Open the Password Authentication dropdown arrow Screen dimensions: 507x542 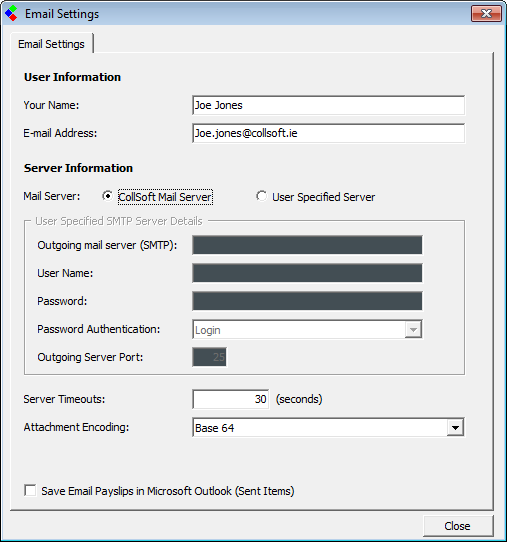[413, 329]
